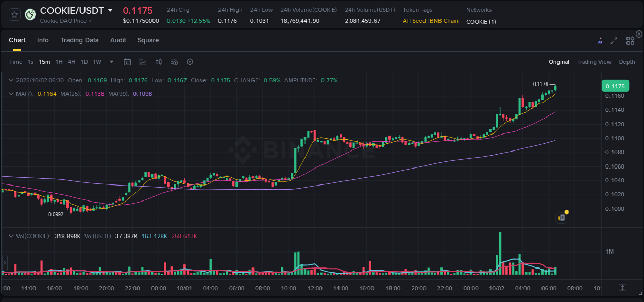Click the yellow notification dot near chart corner
644x302 pixels.
click(x=566, y=212)
